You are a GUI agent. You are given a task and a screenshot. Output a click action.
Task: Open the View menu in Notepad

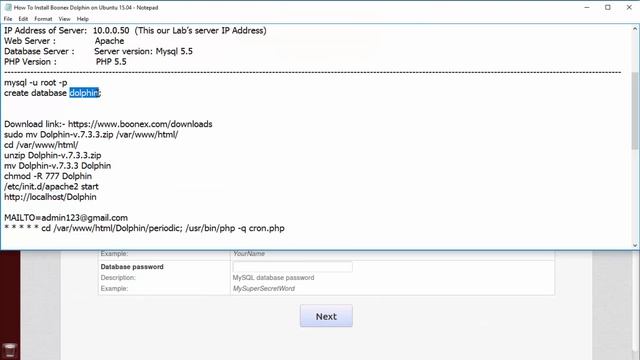[x=64, y=19]
